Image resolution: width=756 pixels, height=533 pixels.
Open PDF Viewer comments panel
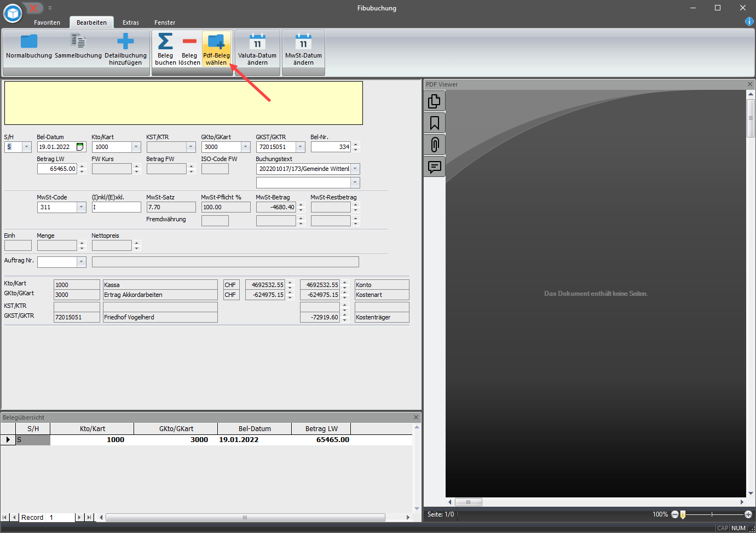pos(434,167)
